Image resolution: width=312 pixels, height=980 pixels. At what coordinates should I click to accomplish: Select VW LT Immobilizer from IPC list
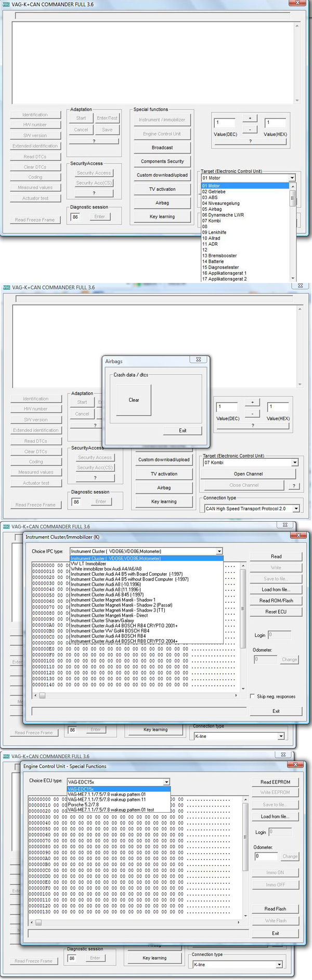[88, 564]
